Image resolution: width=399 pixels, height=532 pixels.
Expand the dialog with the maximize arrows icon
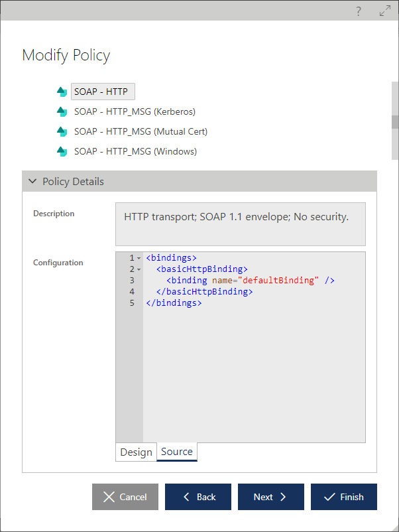pos(385,11)
